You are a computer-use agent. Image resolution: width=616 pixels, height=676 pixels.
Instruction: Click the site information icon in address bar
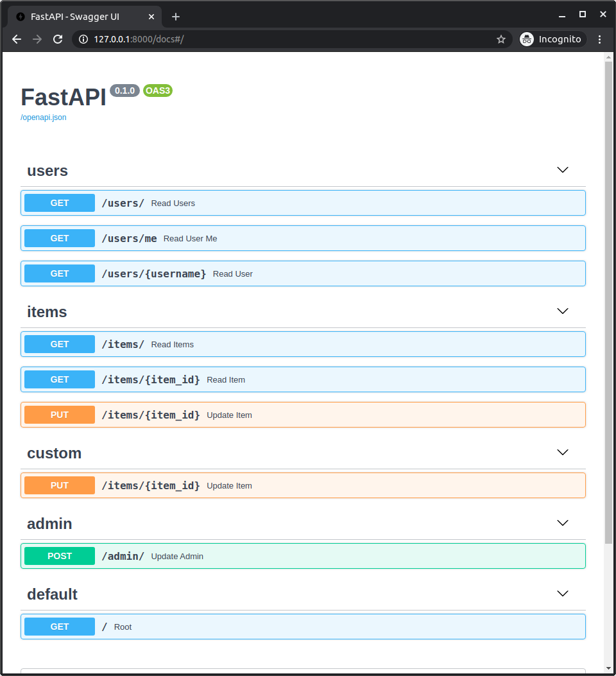[83, 39]
